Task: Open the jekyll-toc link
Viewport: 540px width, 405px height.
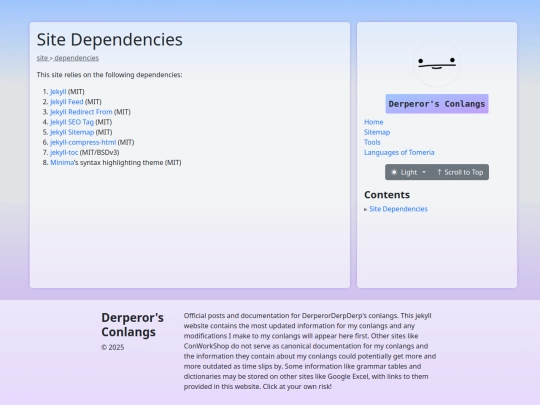Action: 64,152
